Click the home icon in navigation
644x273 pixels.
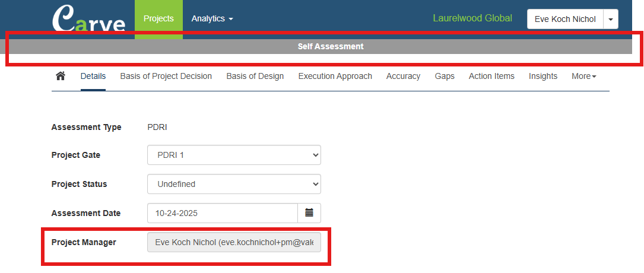coord(60,76)
